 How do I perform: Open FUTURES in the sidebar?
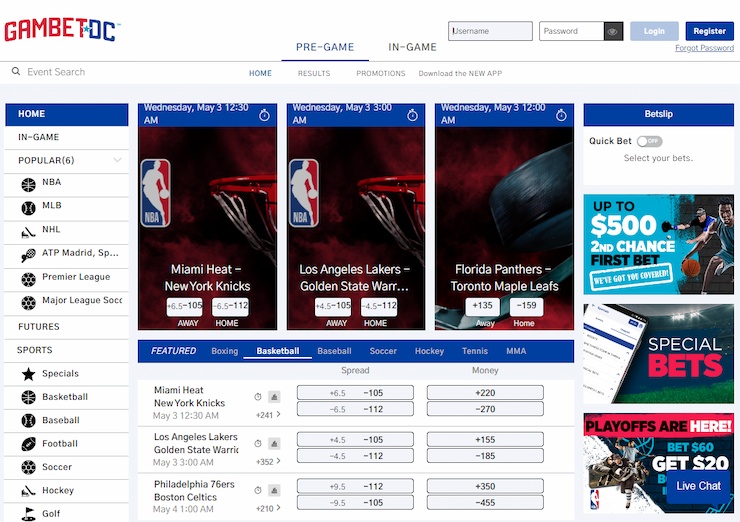67,327
